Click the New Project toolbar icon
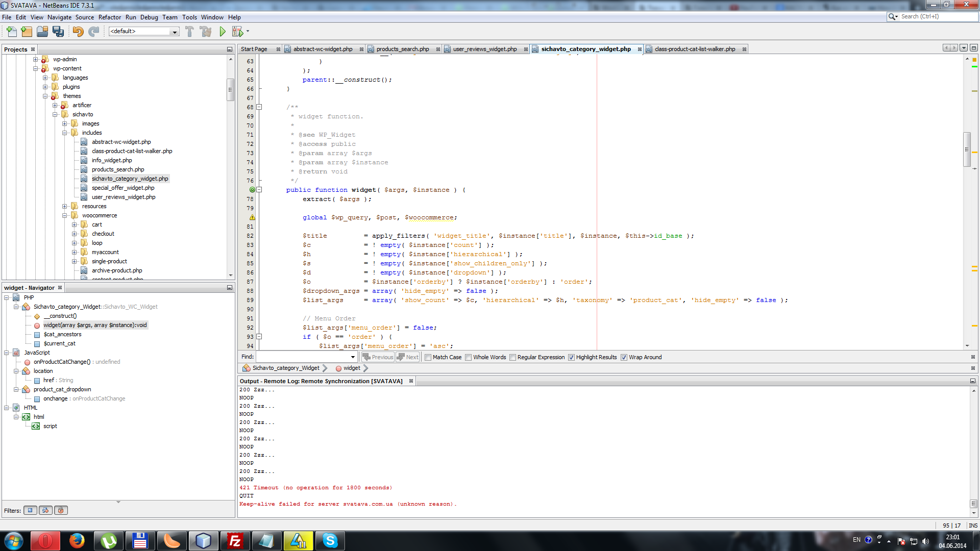This screenshot has width=980, height=551. [27, 32]
